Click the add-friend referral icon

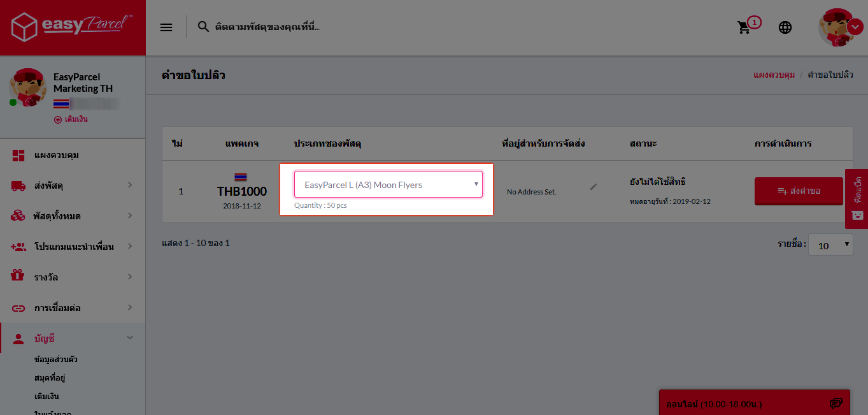[x=18, y=247]
